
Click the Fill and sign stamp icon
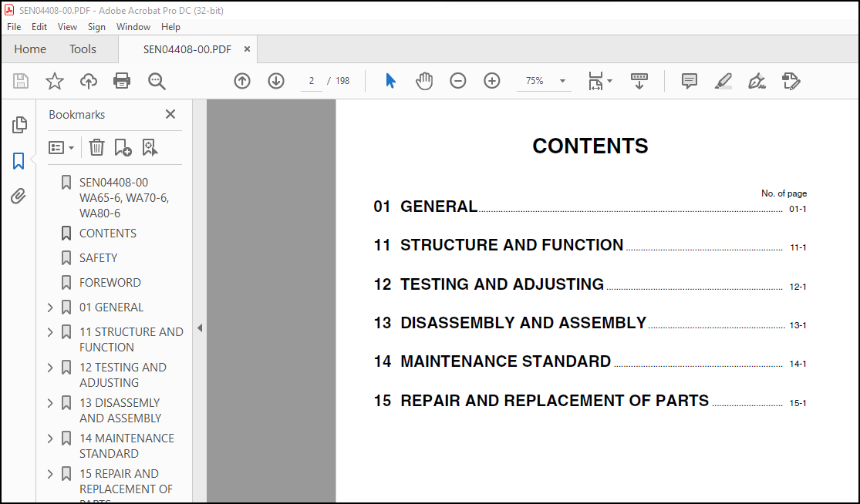pos(791,81)
